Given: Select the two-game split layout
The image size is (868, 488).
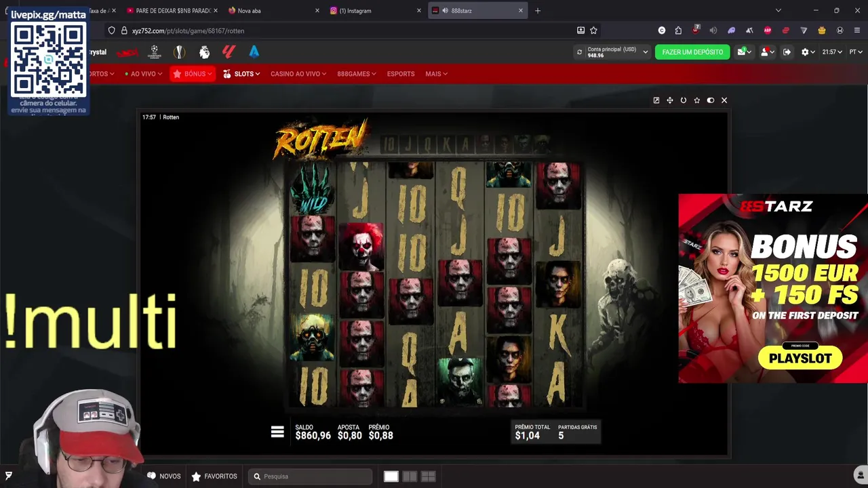Looking at the screenshot, I should (x=410, y=476).
